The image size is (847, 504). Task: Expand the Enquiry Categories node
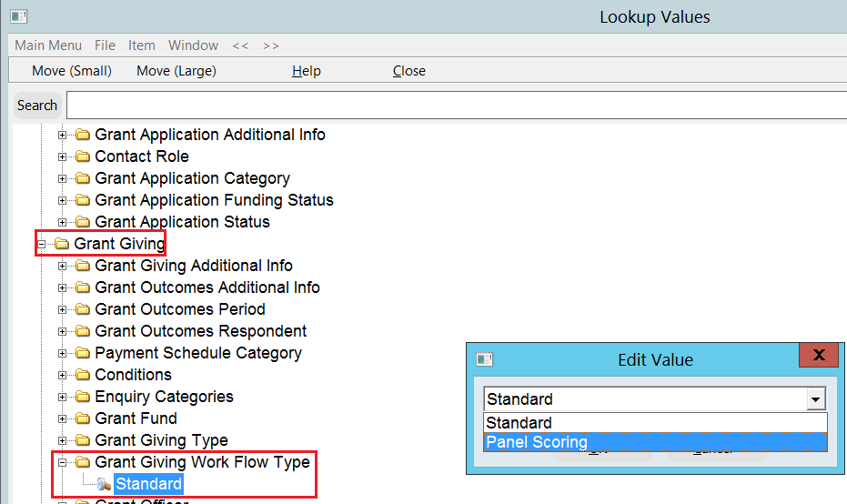coord(62,397)
